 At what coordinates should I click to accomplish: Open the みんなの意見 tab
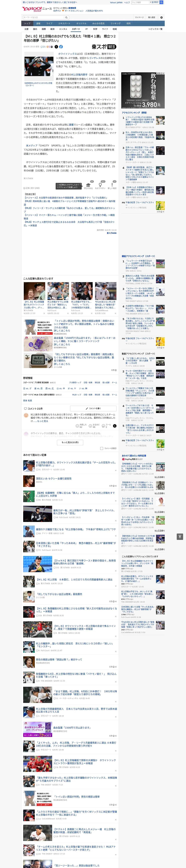(x=98, y=23)
